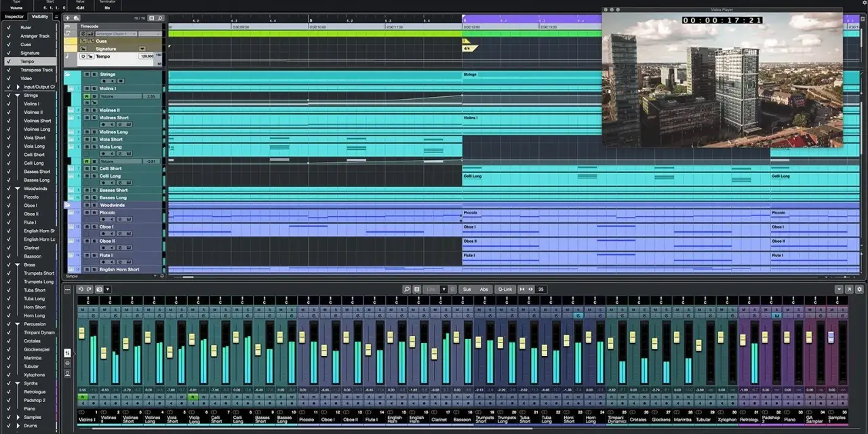
Task: Select Bassoon in the Visibility list
Action: [33, 256]
